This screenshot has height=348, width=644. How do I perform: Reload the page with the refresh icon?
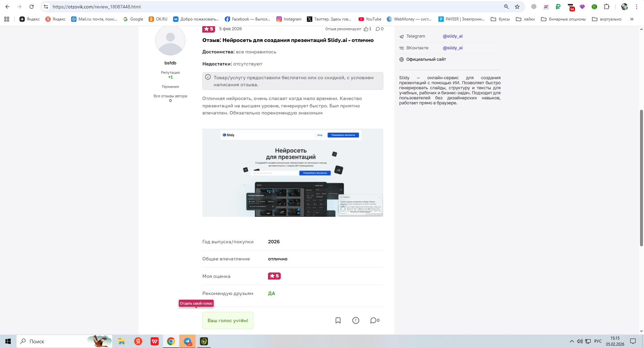coord(32,7)
